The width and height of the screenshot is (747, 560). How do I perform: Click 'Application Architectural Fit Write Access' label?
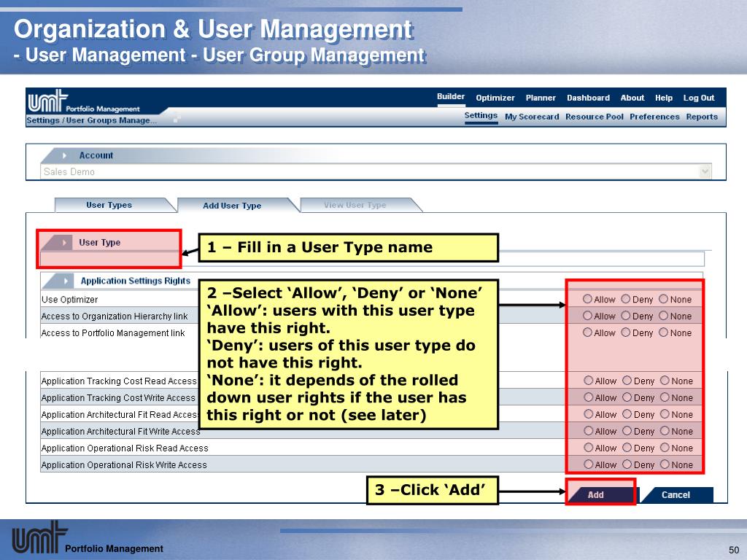tap(120, 432)
